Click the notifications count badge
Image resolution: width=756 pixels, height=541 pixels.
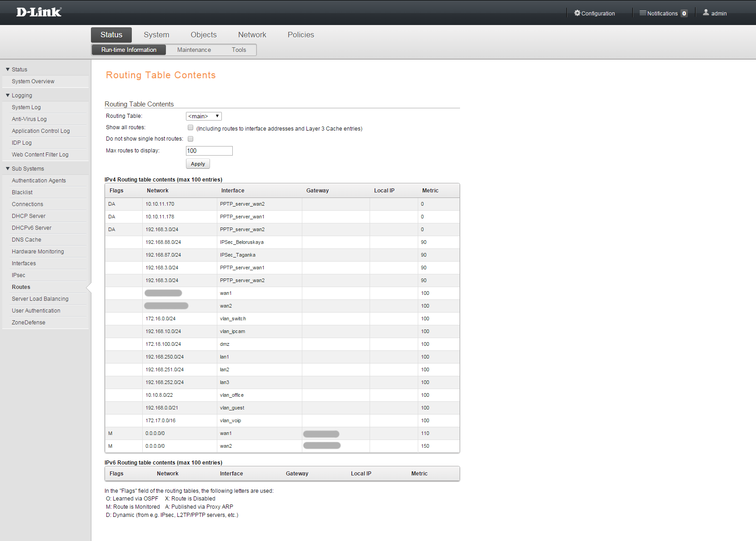pyautogui.click(x=684, y=14)
